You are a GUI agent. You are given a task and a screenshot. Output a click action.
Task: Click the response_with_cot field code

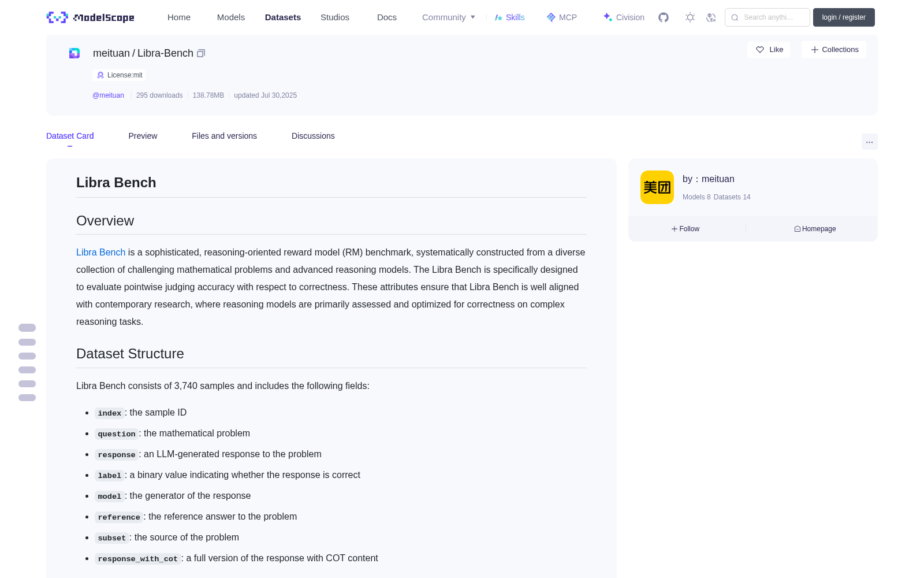137,559
